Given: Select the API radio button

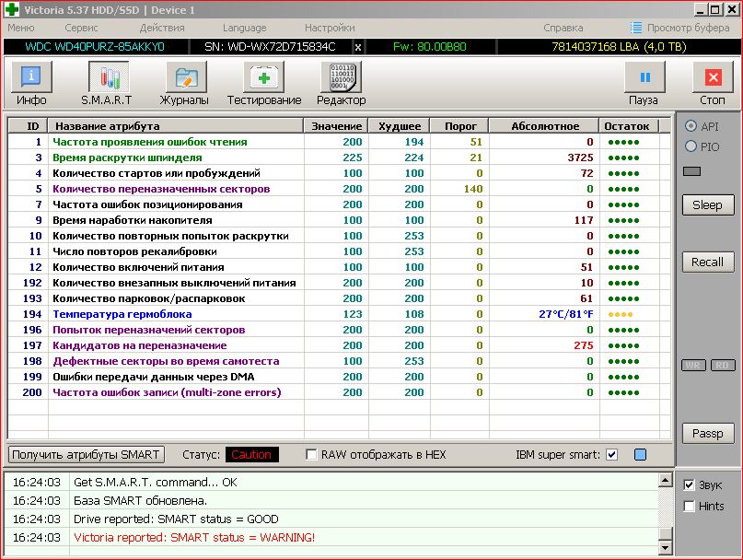Looking at the screenshot, I should pyautogui.click(x=691, y=125).
